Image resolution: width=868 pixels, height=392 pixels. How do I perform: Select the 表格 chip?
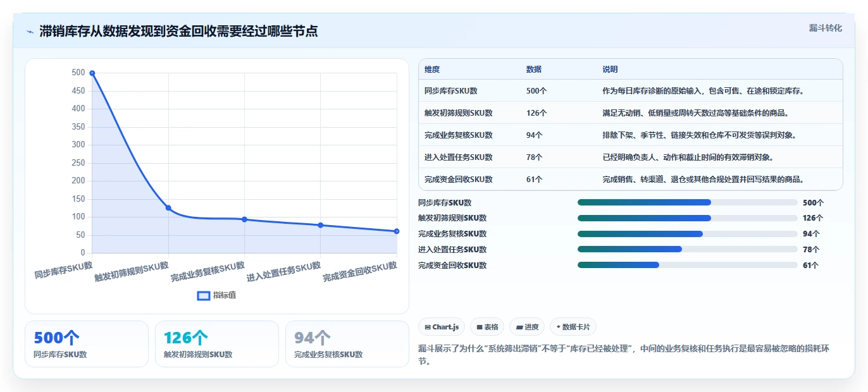(x=487, y=327)
